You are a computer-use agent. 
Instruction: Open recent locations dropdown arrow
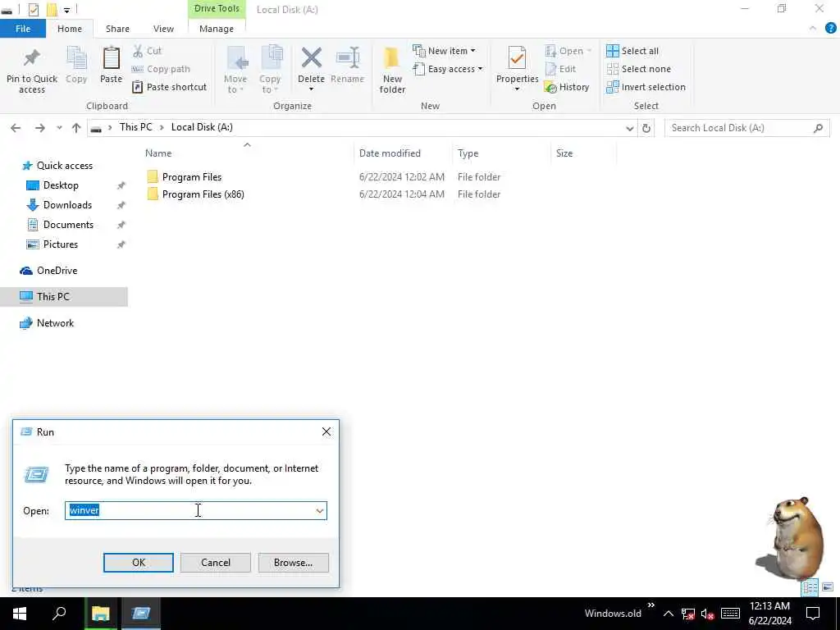(x=59, y=128)
